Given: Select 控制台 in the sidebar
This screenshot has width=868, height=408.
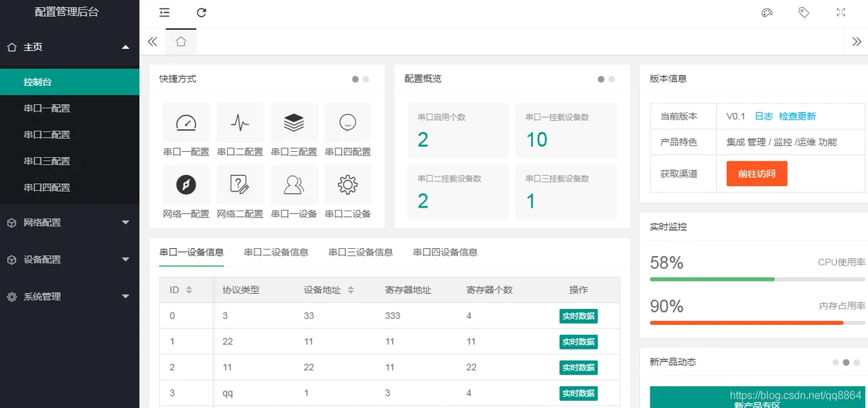Looking at the screenshot, I should (x=69, y=82).
